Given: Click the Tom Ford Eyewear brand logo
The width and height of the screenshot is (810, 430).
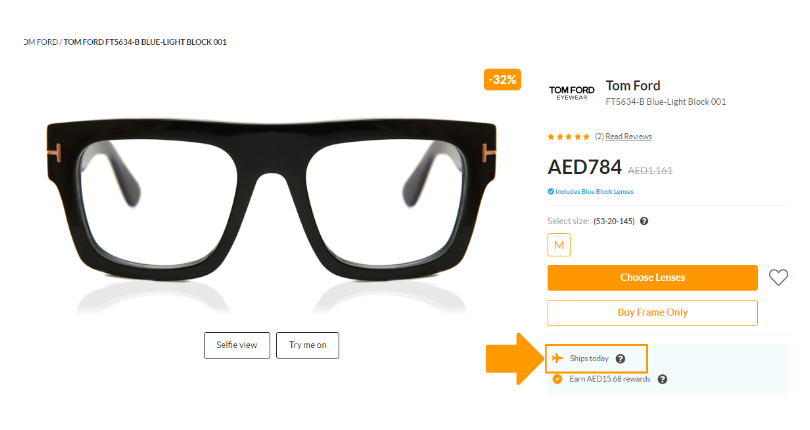Looking at the screenshot, I should pyautogui.click(x=571, y=93).
